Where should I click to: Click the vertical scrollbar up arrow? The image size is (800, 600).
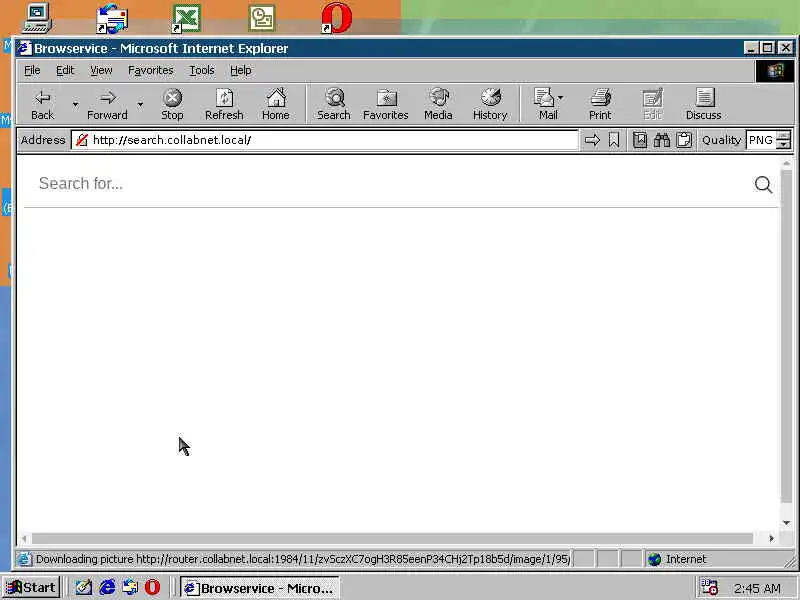[786, 164]
